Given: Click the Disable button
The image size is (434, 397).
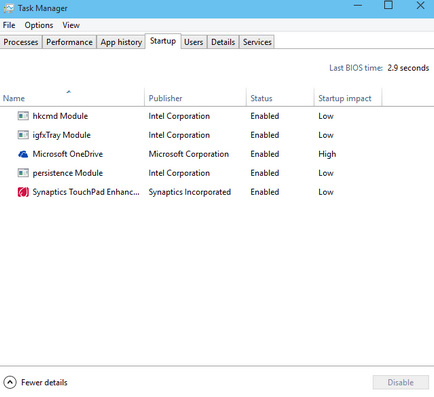Looking at the screenshot, I should pos(401,382).
